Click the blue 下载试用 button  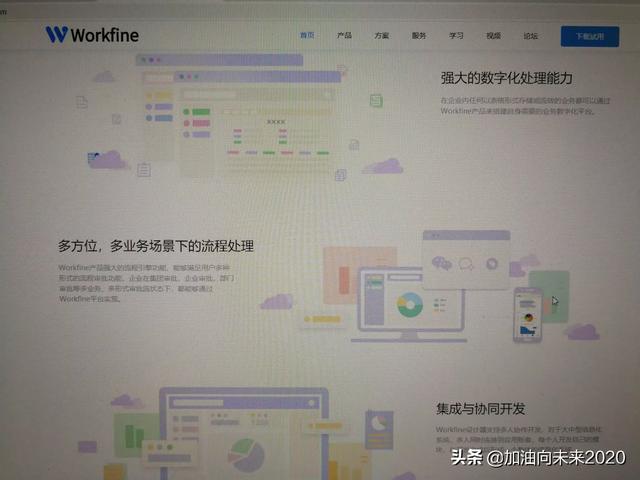coord(590,36)
